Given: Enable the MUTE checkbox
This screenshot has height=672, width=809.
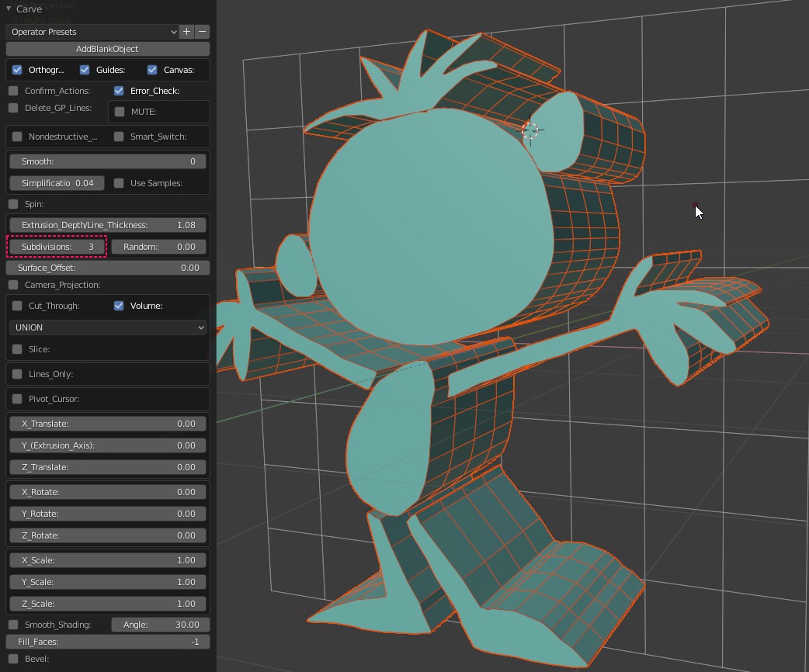Looking at the screenshot, I should tap(120, 112).
